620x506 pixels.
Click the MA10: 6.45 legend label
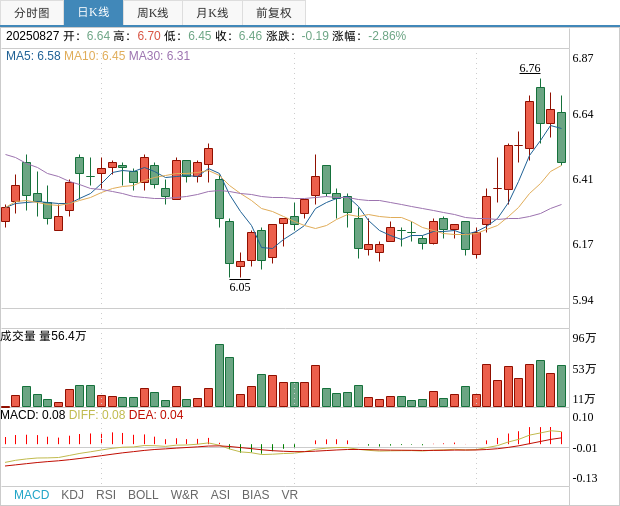point(95,56)
